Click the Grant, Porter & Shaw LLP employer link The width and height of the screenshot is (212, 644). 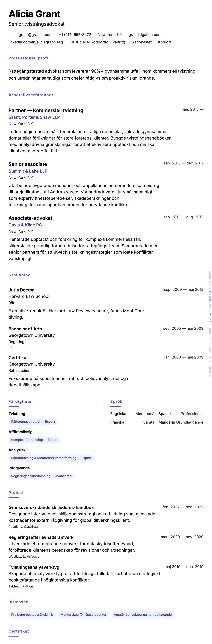click(34, 117)
